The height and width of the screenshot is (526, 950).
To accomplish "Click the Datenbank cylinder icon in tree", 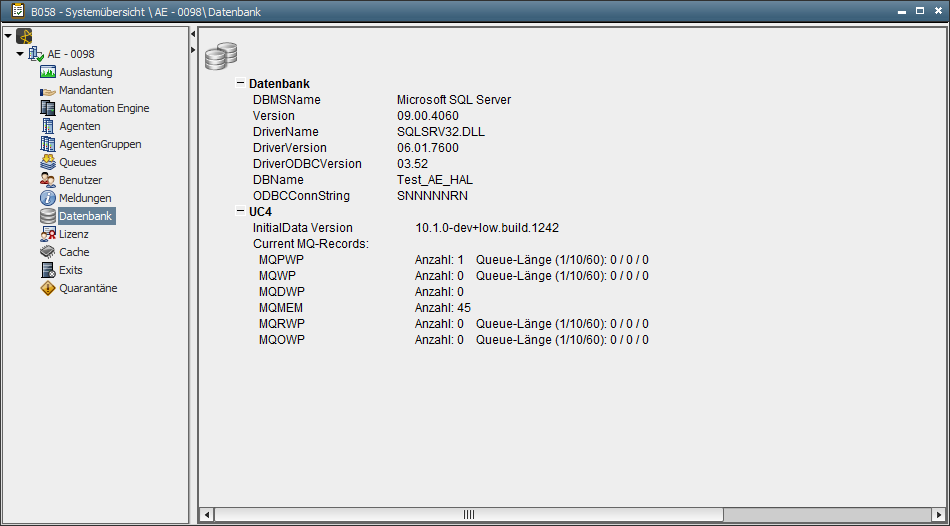I will pos(48,216).
